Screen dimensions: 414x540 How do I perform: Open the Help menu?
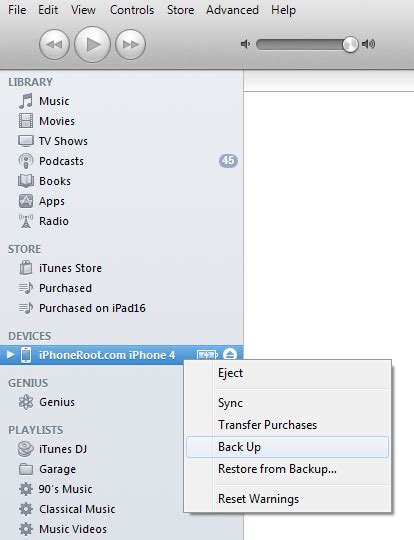[x=283, y=10]
